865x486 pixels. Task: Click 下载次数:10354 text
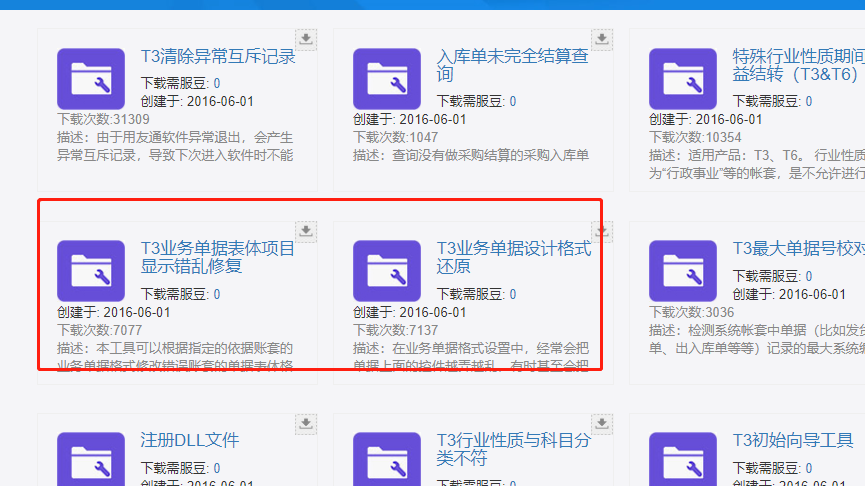click(695, 137)
